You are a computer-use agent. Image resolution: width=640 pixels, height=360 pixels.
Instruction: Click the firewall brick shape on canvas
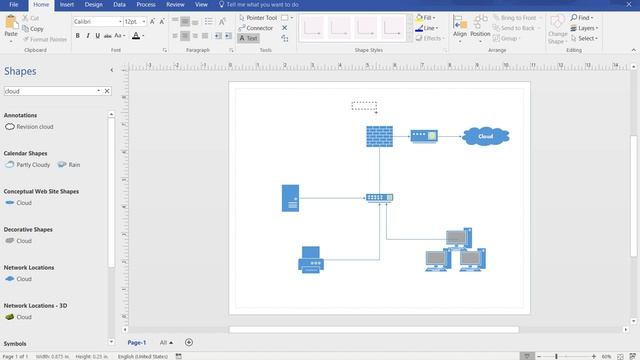point(380,136)
